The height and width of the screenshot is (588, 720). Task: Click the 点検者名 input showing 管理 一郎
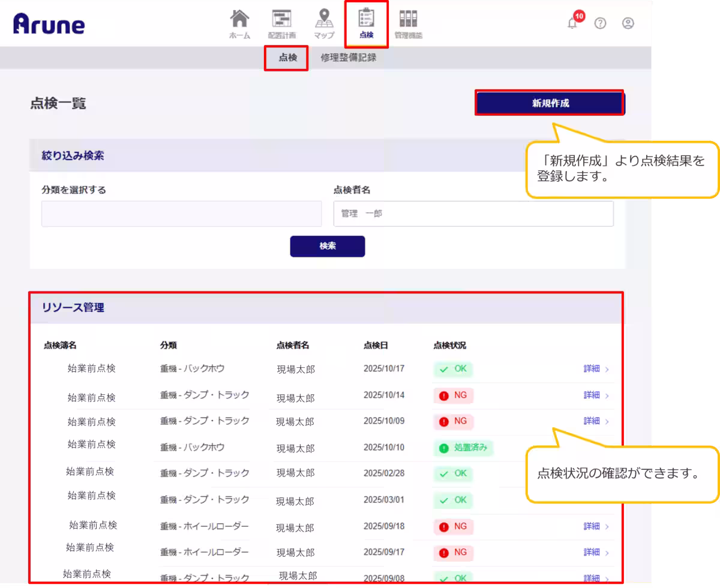(x=473, y=214)
